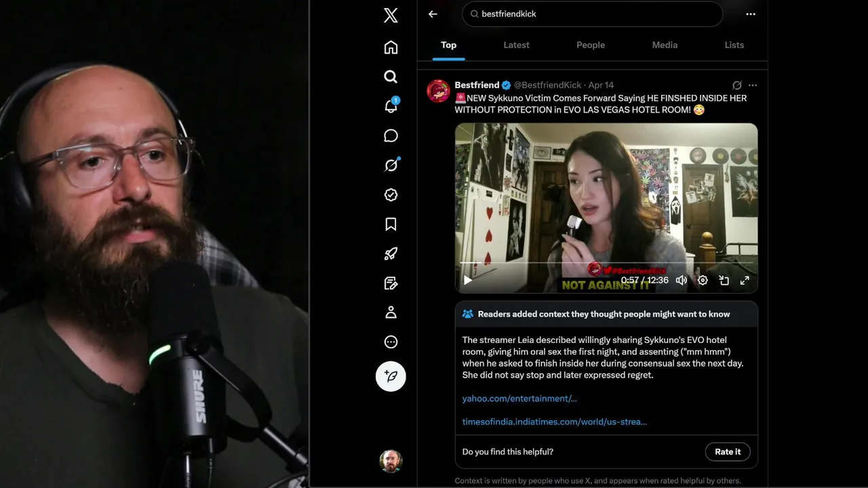The width and height of the screenshot is (868, 488).
Task: Switch to the Media tab
Action: (x=665, y=45)
